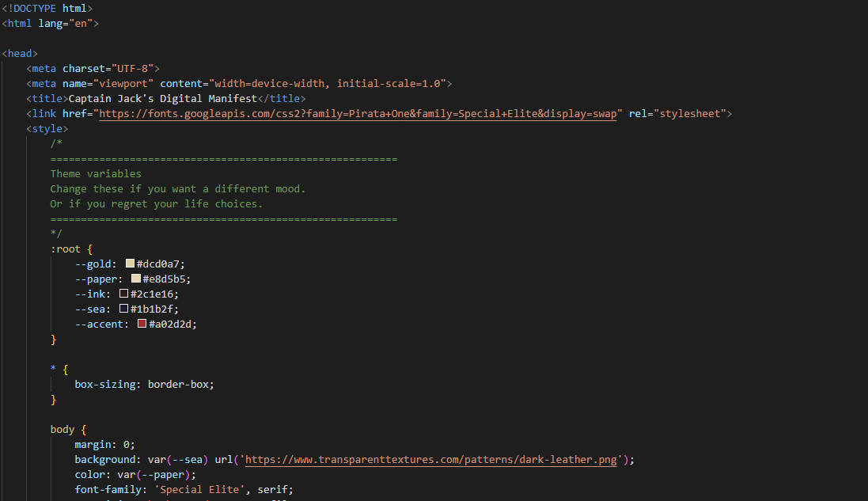Click the :root selector
The width and height of the screenshot is (868, 501).
coord(66,249)
